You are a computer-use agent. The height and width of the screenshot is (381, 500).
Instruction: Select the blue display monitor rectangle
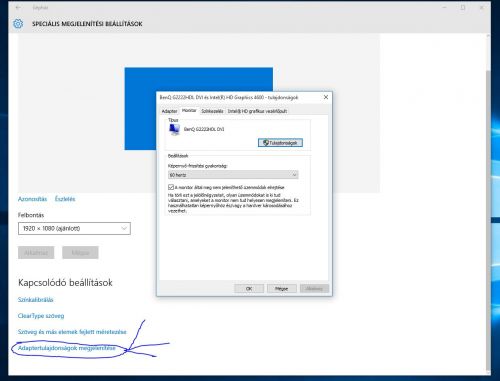point(199,109)
